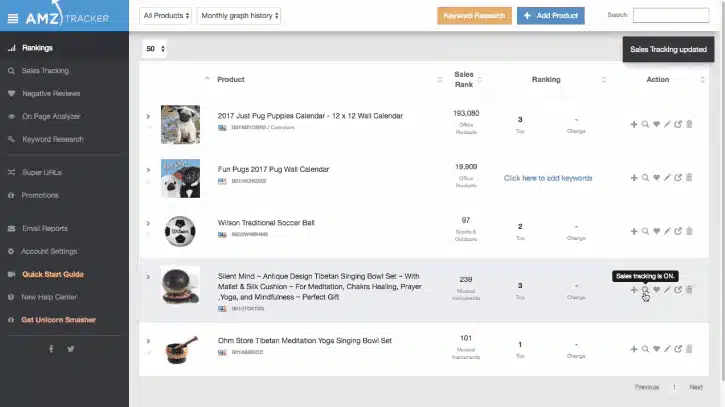Expand the Pug Puppies Calendar row
The image size is (725, 407).
148,117
